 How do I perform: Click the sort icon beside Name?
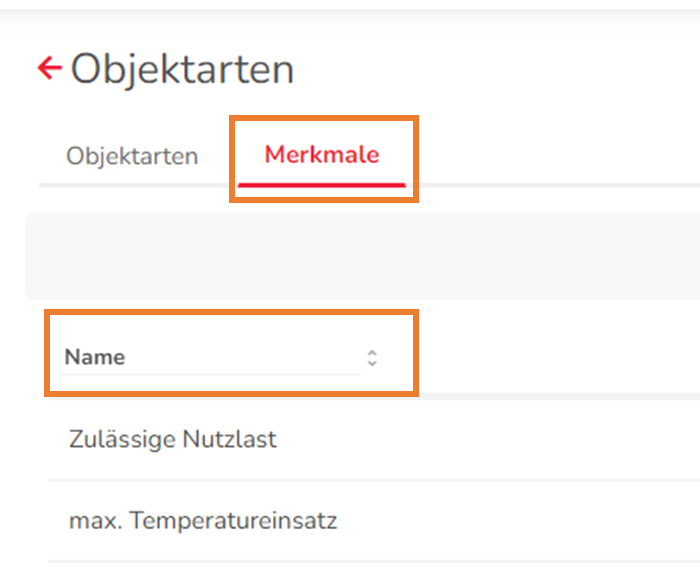point(372,357)
